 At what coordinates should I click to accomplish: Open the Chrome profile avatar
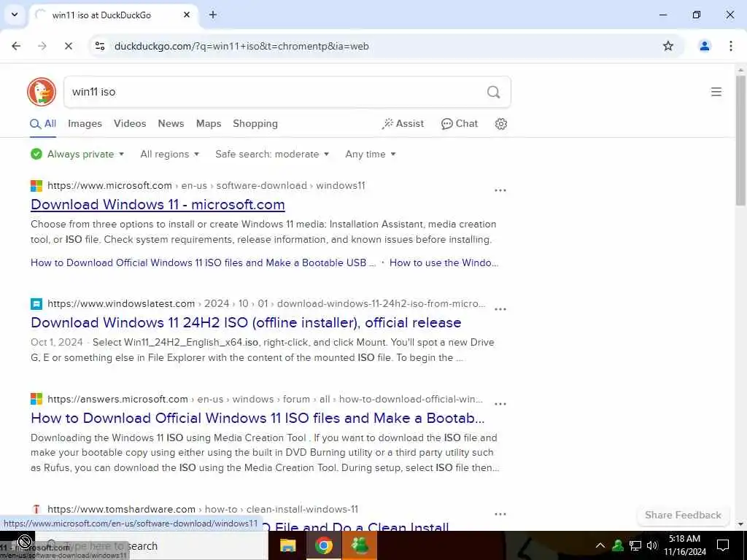(x=704, y=46)
